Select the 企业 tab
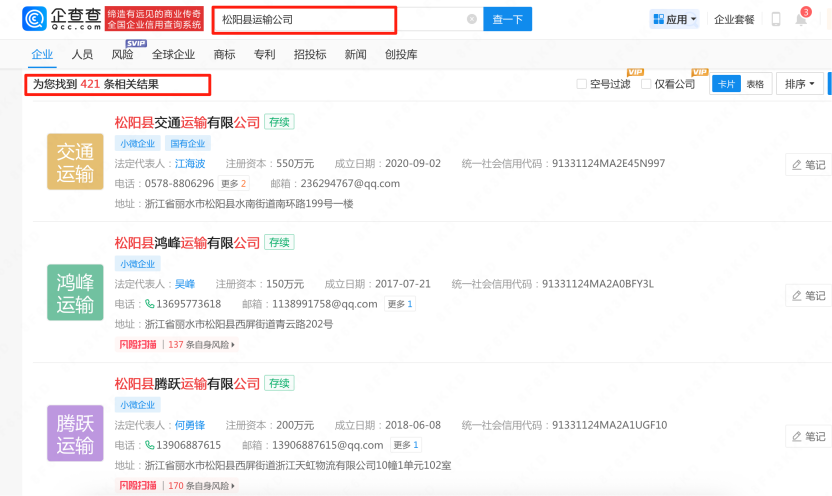 [x=42, y=54]
